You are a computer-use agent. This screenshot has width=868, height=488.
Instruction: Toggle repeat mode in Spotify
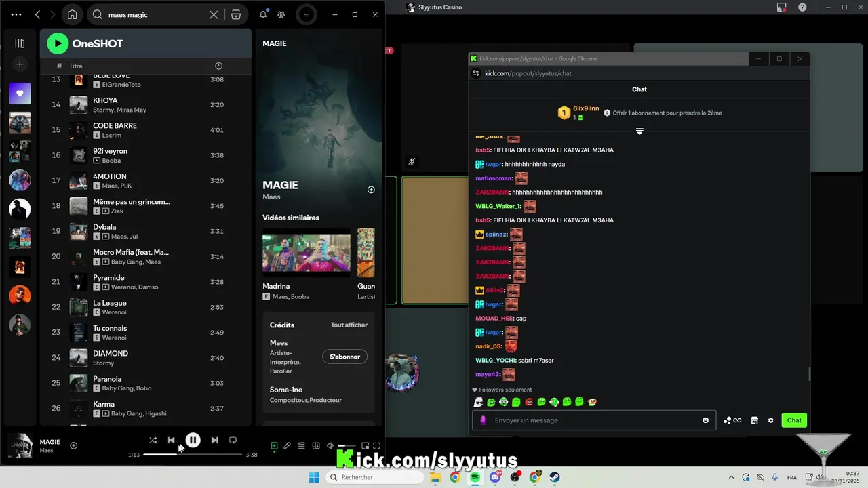click(233, 440)
